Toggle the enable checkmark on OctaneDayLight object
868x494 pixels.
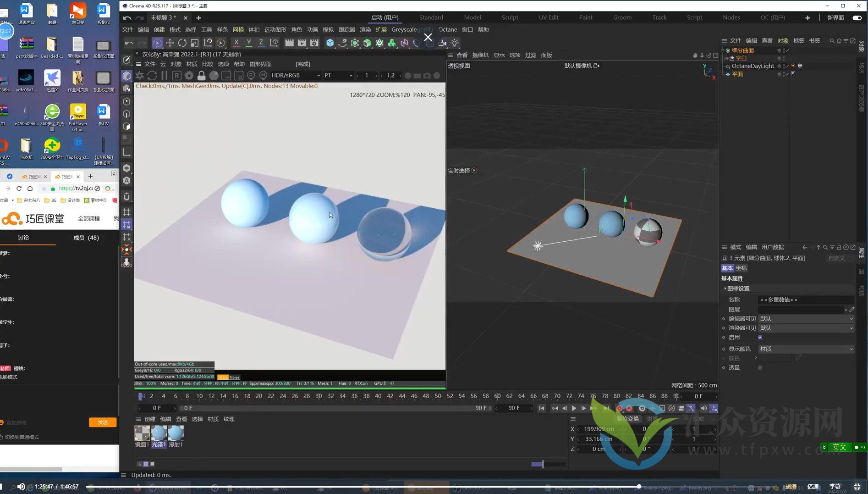coord(787,67)
